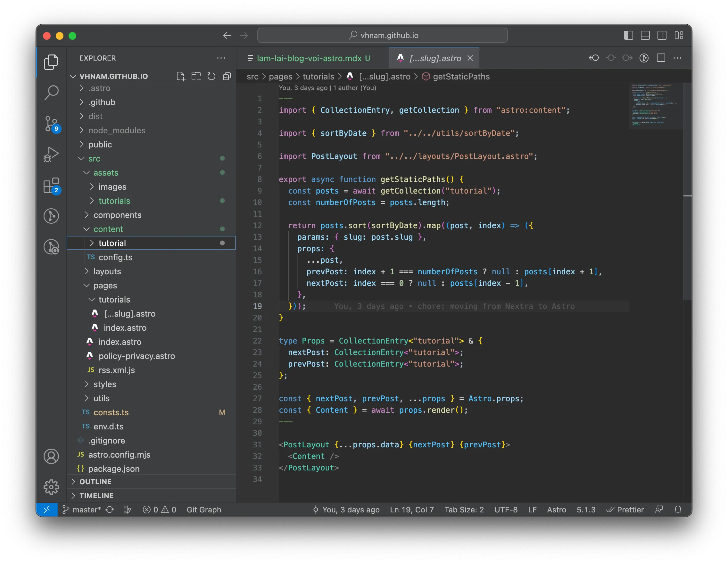Open the Extensions view in activity bar
728x564 pixels.
(51, 186)
